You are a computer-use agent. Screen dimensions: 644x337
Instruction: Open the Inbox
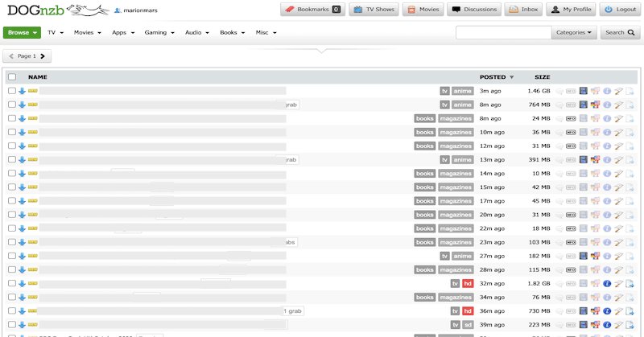point(524,10)
